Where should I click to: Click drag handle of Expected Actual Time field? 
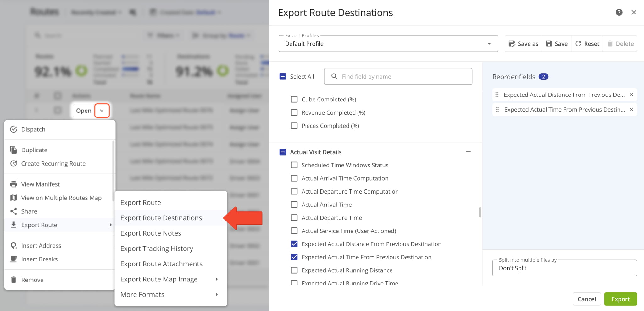497,109
